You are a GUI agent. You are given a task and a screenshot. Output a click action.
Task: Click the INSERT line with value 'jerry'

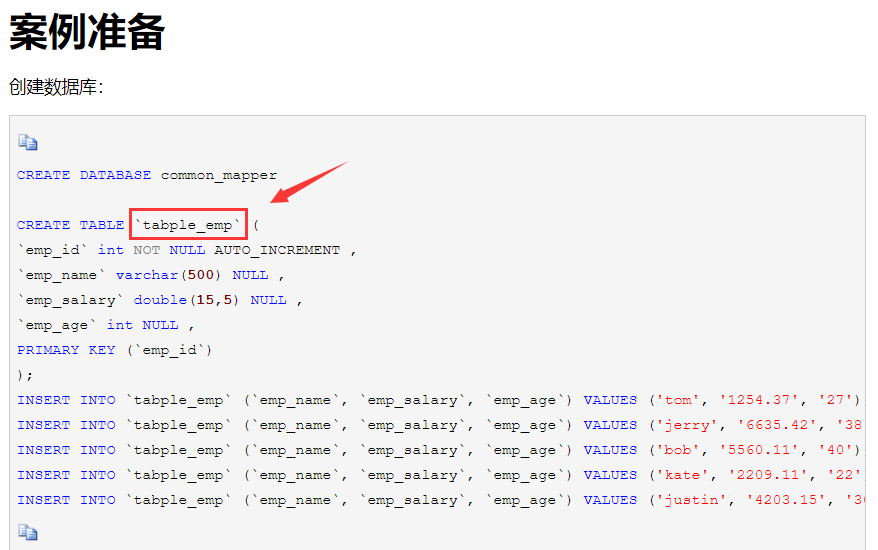440,425
